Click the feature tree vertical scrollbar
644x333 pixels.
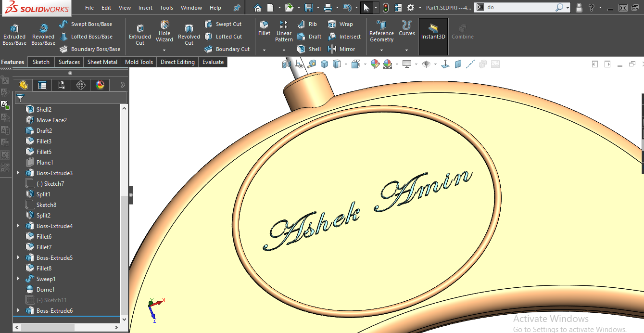125,214
